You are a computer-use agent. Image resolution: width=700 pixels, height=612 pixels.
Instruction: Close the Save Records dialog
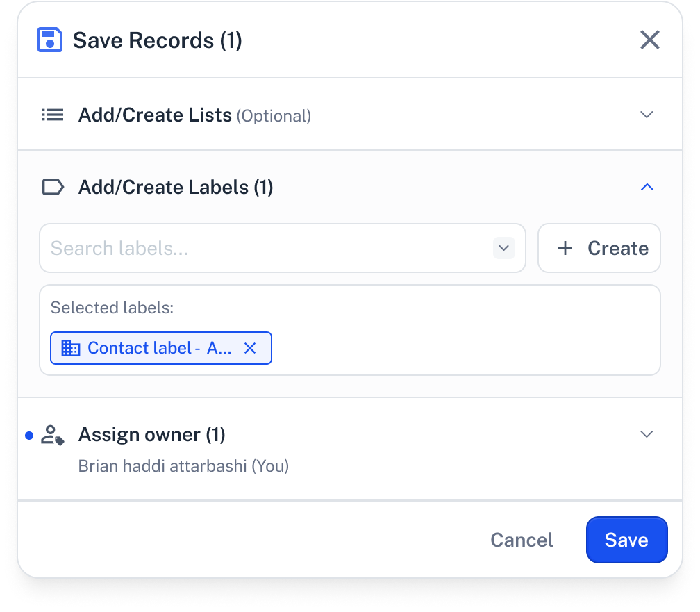click(x=649, y=40)
